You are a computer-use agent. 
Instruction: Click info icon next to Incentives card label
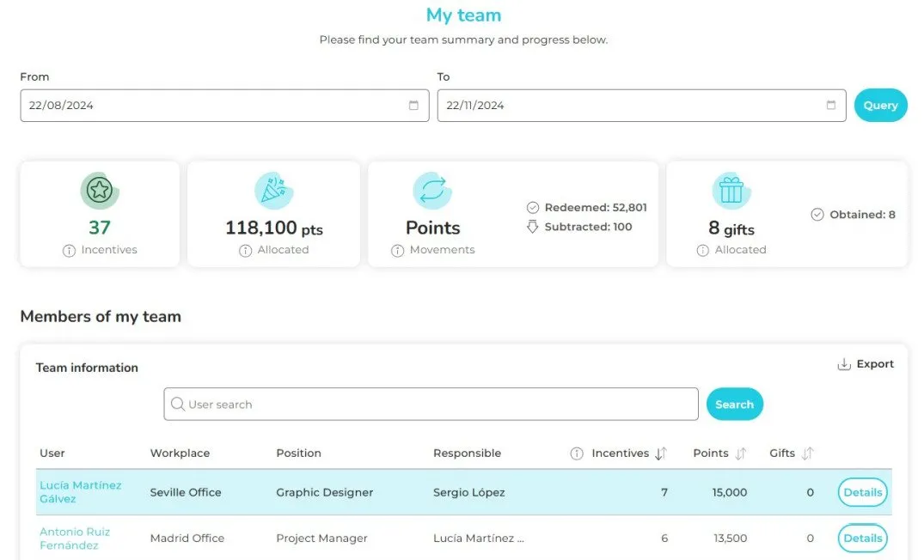(x=69, y=250)
